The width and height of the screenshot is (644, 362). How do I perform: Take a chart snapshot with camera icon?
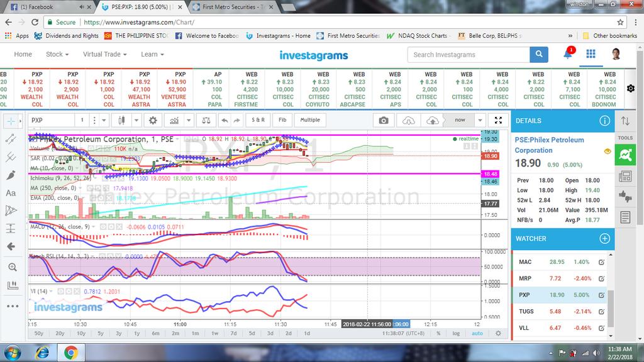[x=384, y=120]
